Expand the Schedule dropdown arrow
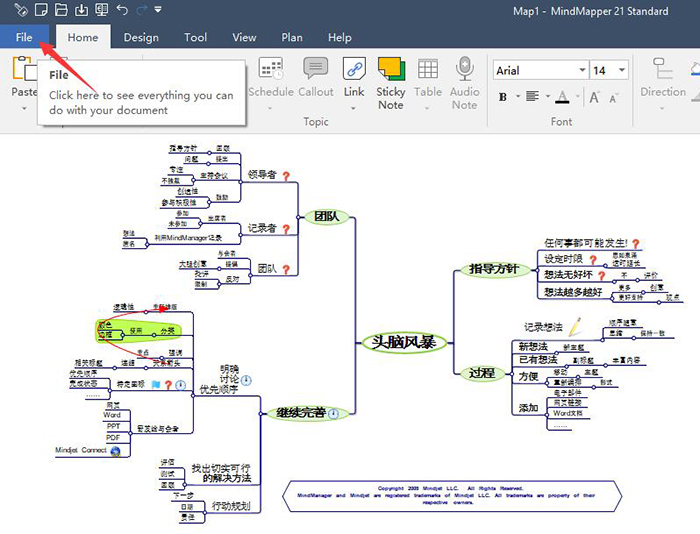 pyautogui.click(x=270, y=108)
